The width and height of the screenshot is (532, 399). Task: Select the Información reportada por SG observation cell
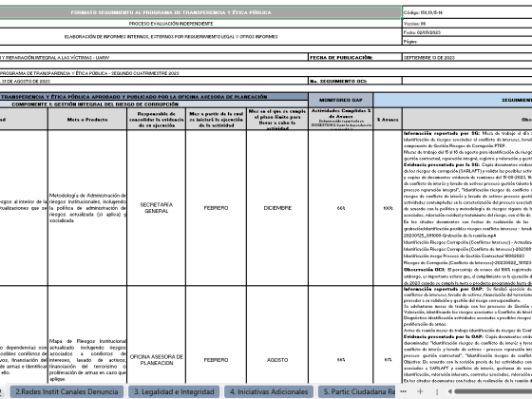point(467,208)
